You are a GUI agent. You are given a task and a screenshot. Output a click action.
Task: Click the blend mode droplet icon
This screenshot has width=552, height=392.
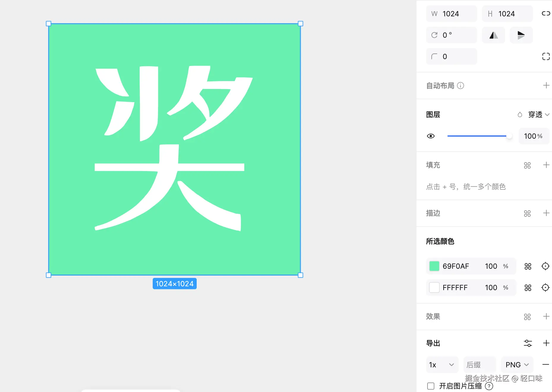520,115
